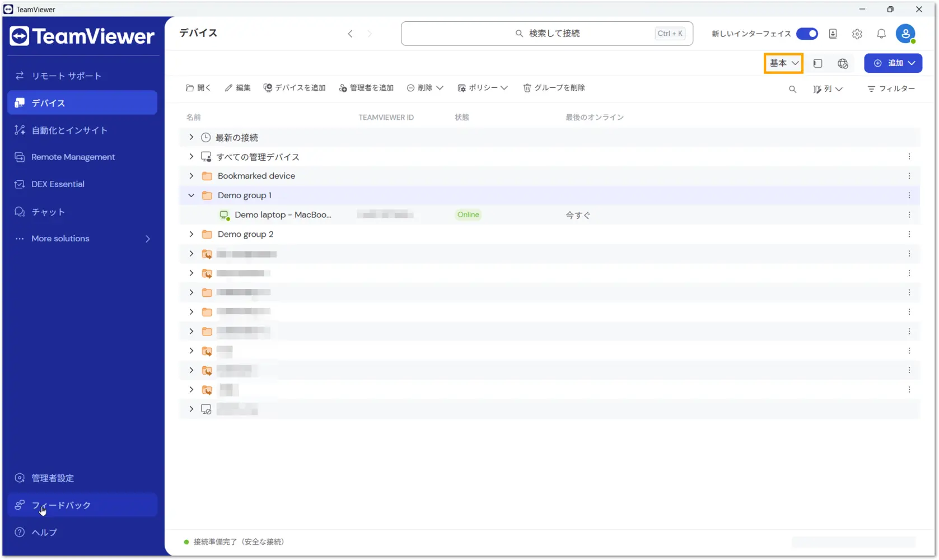This screenshot has width=939, height=560.
Task: Open more options for Demo group 1
Action: tap(909, 195)
